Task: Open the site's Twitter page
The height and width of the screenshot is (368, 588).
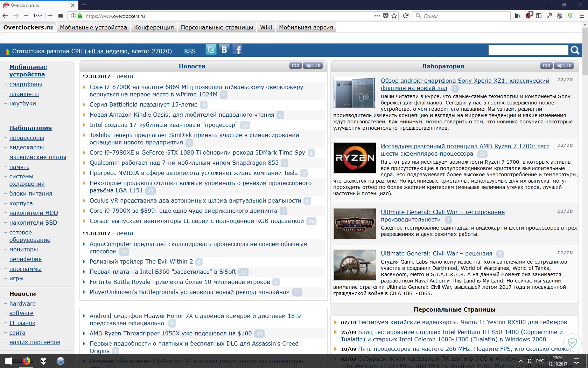Action: pyautogui.click(x=211, y=50)
